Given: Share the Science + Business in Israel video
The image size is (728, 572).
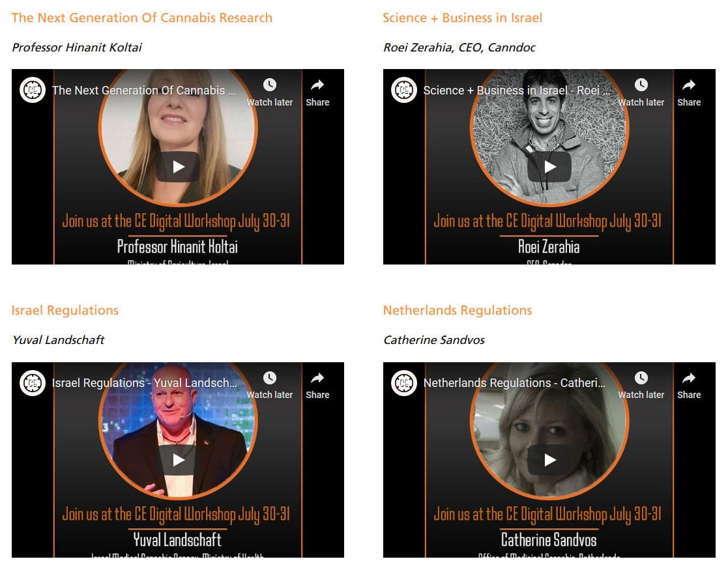Looking at the screenshot, I should click(x=689, y=93).
